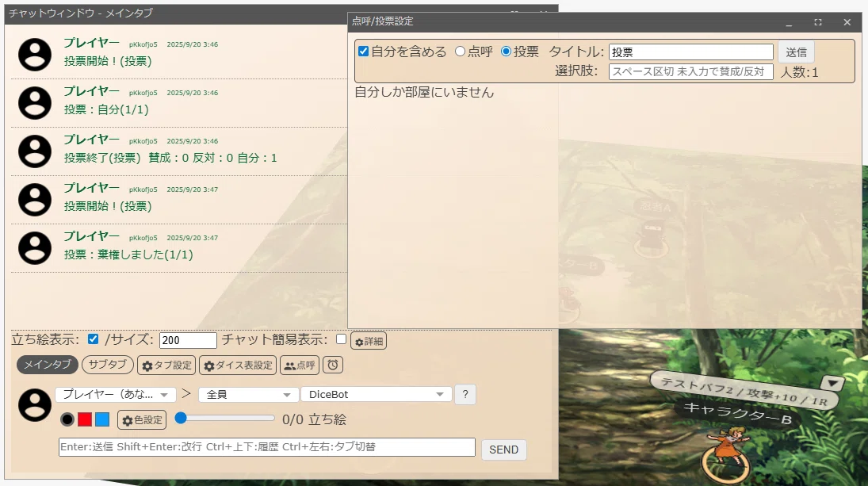This screenshot has width=868, height=486.
Task: Click the 'キャラクターB' name label
Action: point(737,414)
